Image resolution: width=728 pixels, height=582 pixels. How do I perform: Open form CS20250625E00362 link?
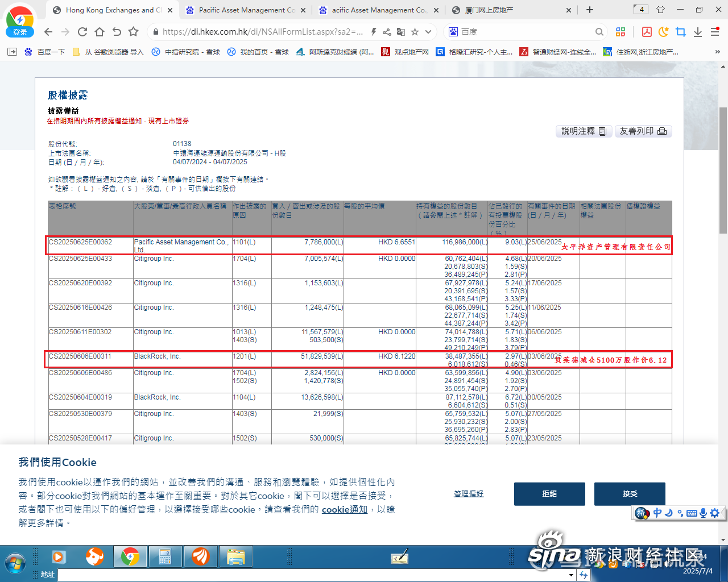pos(80,242)
